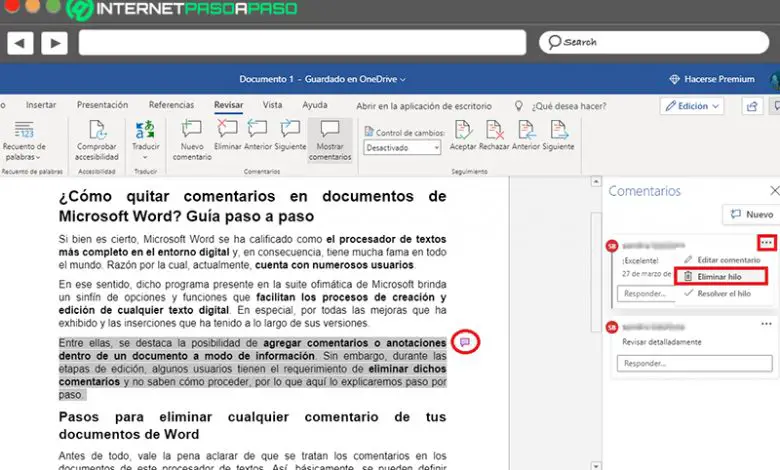Open the Traducir translate tool

[x=145, y=140]
